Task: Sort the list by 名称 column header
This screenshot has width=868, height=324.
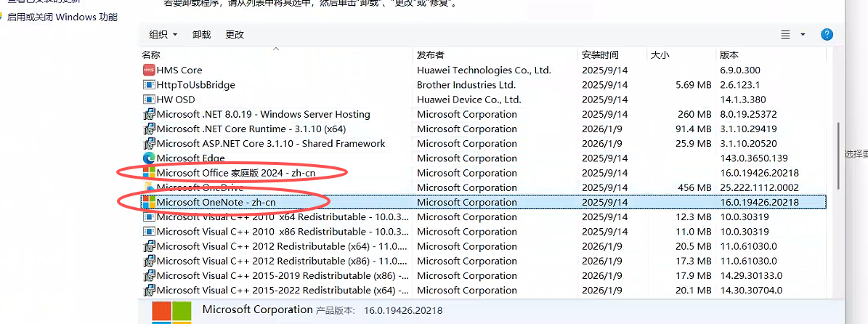Action: pyautogui.click(x=152, y=54)
